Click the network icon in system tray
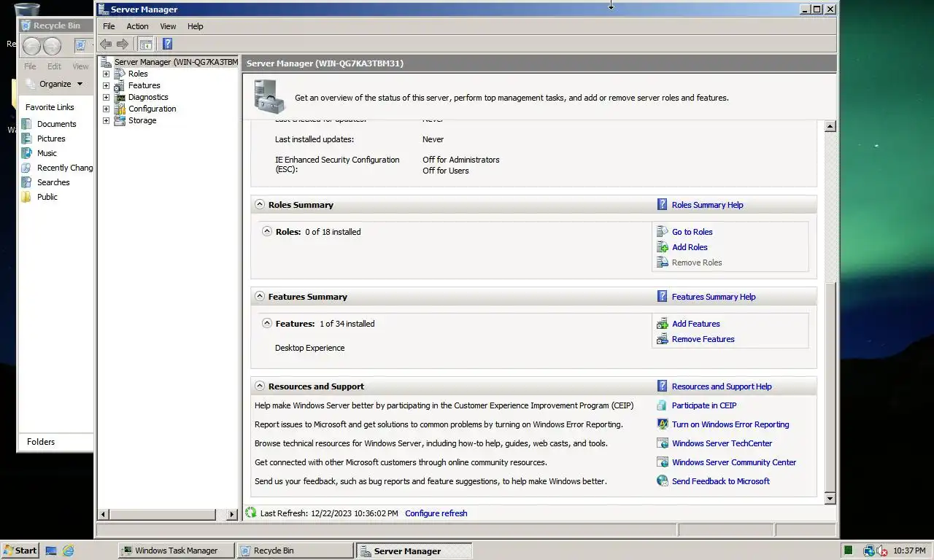934x560 pixels. tap(868, 551)
